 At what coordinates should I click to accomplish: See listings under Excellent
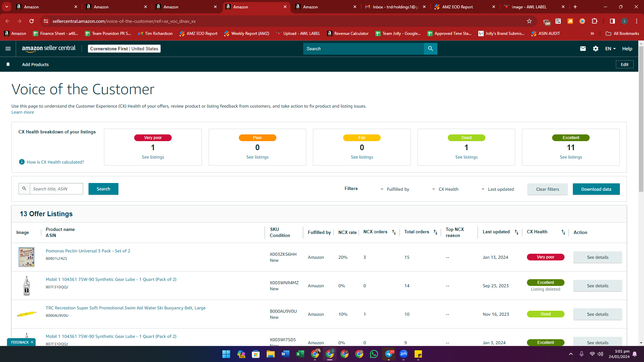(571, 157)
